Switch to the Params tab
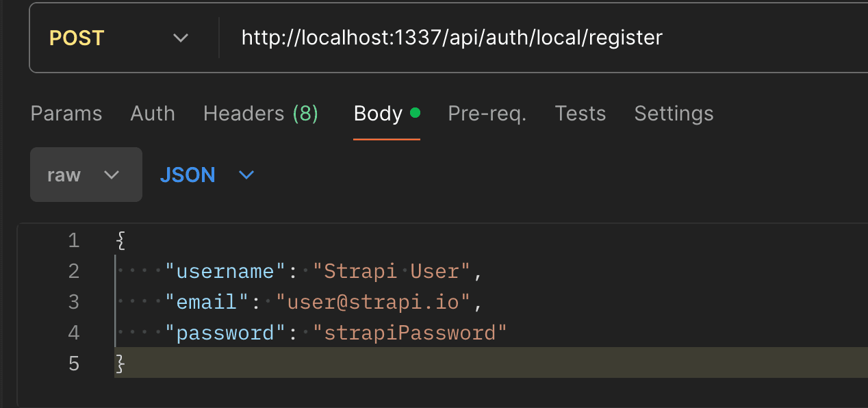The height and width of the screenshot is (408, 868). (66, 113)
